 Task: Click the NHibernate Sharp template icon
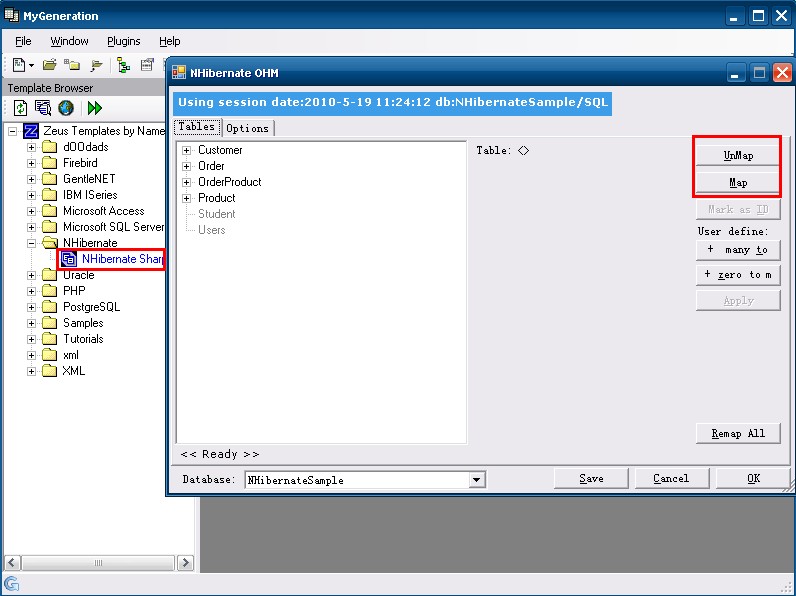tap(69, 259)
